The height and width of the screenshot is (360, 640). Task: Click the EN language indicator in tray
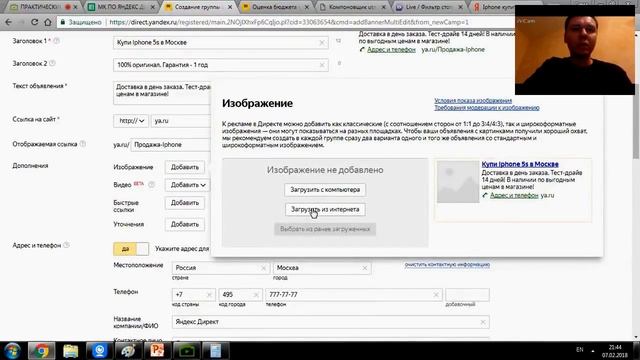pos(580,350)
